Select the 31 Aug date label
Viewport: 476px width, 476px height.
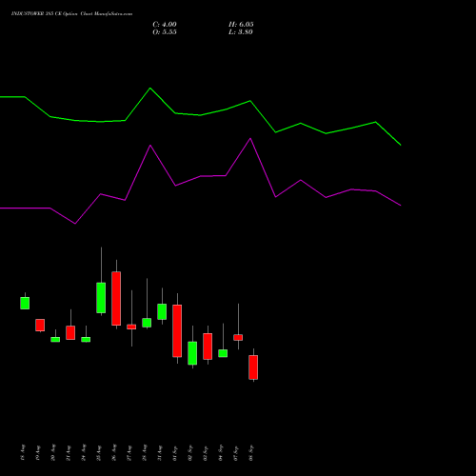159,453
